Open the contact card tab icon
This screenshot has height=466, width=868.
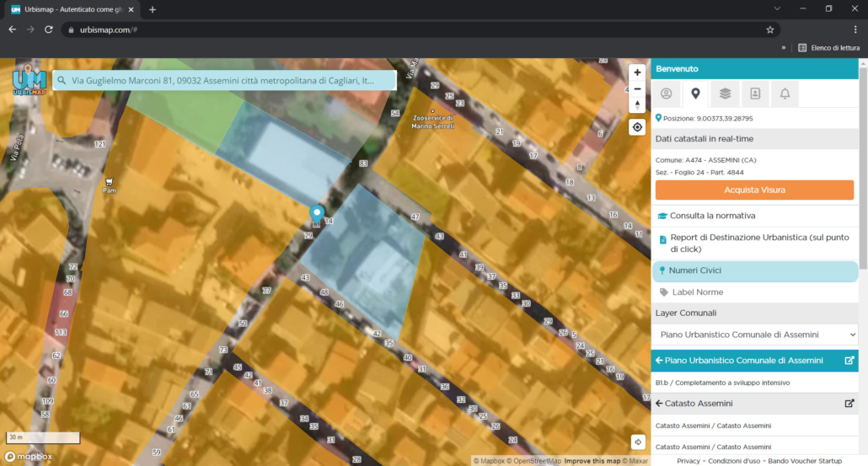[x=755, y=94]
